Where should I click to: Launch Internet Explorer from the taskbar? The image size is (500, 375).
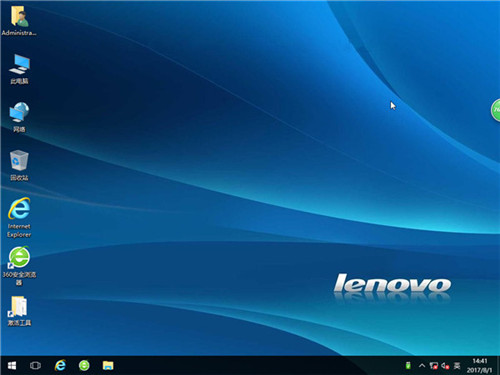click(60, 366)
